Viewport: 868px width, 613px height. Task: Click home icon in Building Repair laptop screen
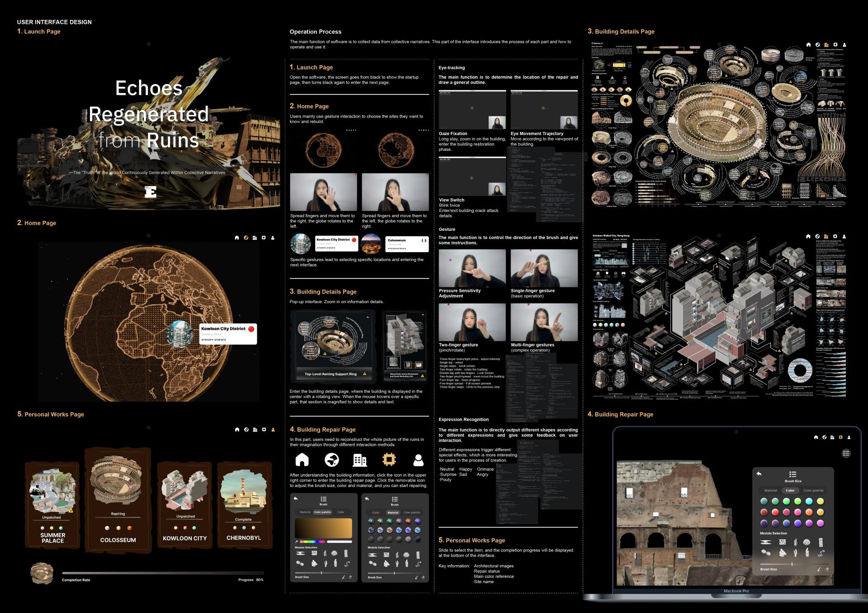click(x=816, y=437)
